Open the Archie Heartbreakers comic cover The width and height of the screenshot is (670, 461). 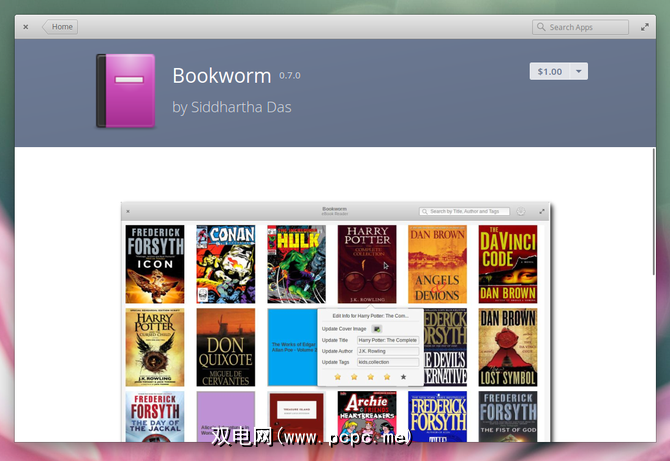click(367, 417)
